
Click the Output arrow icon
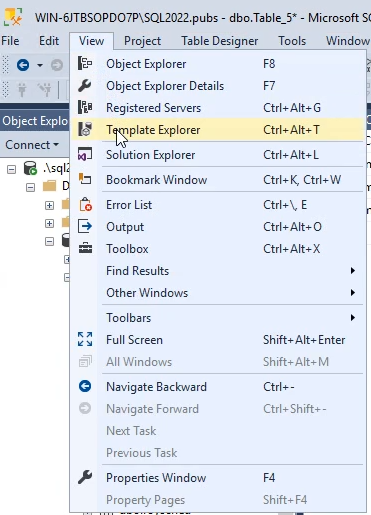(85, 226)
